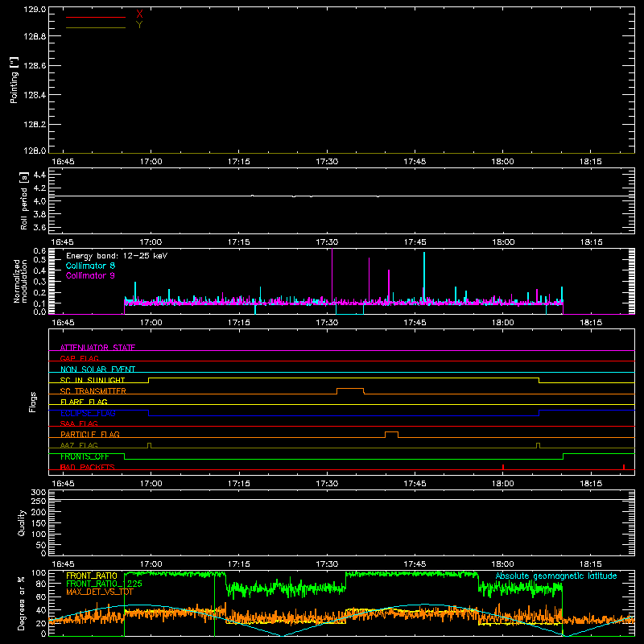644x644 pixels.
Task: Select the NON_SOLAR_EVENT flag label
Action: pyautogui.click(x=97, y=369)
